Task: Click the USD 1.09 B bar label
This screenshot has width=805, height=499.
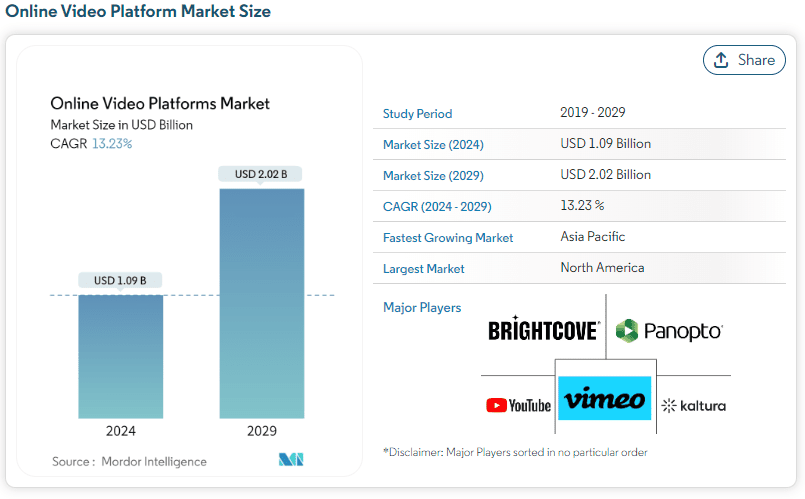Action: point(120,280)
